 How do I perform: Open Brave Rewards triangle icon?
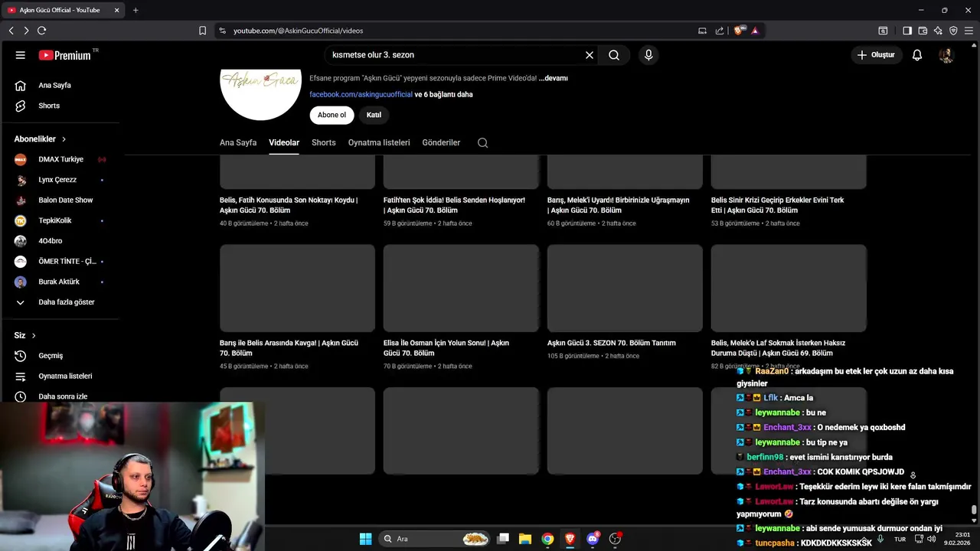[755, 31]
